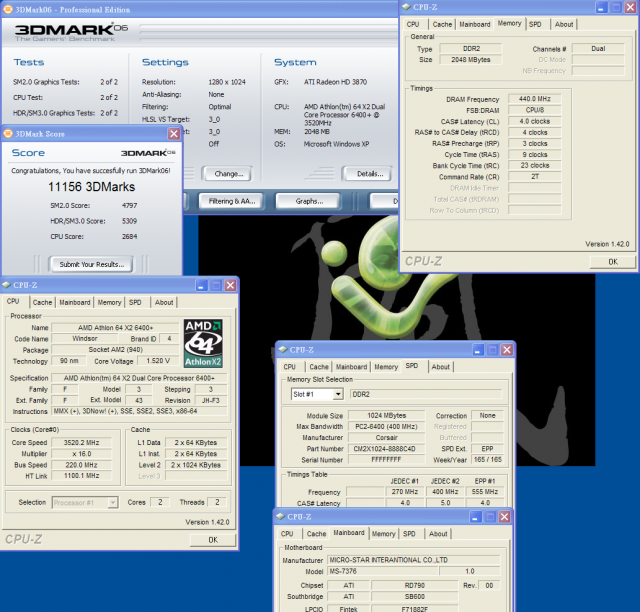Close the CPU-Z SPD window
The width and height of the screenshot is (640, 612).
point(507,350)
